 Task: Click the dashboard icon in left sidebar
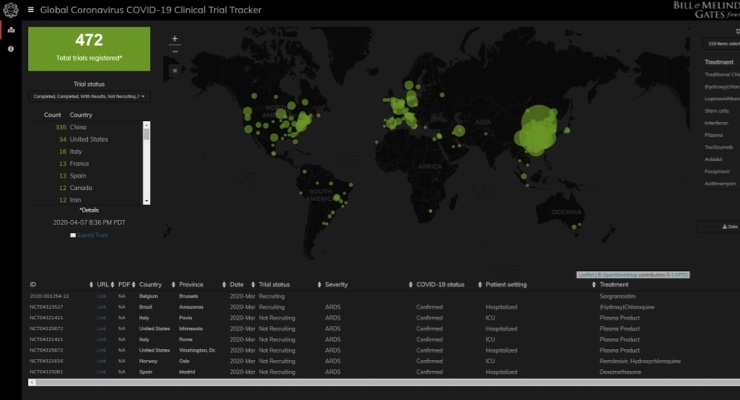10,30
